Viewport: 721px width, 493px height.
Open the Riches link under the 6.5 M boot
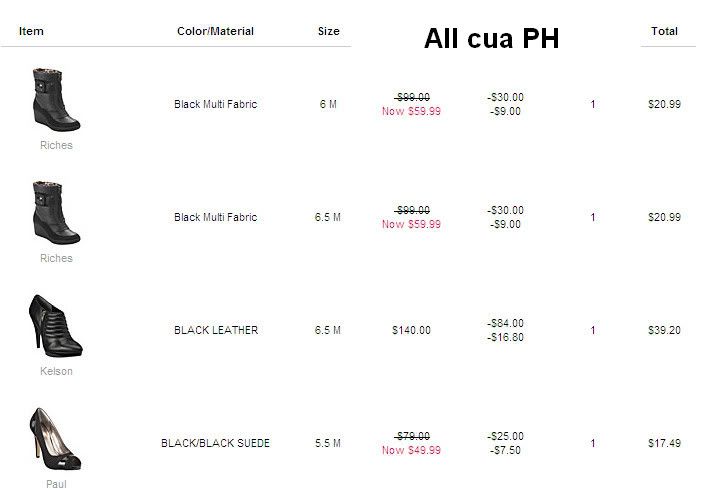click(x=56, y=258)
